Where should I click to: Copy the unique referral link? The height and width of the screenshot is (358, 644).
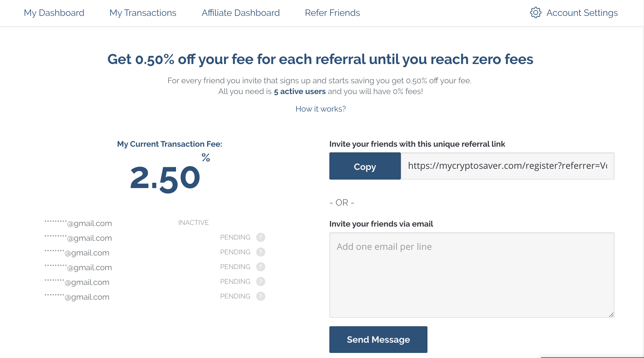click(365, 167)
